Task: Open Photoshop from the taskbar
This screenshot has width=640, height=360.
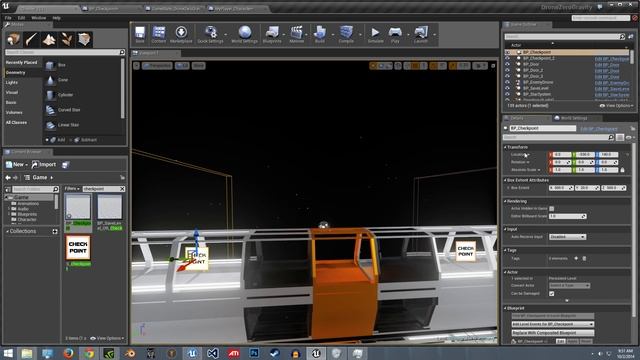Action: pyautogui.click(x=254, y=353)
